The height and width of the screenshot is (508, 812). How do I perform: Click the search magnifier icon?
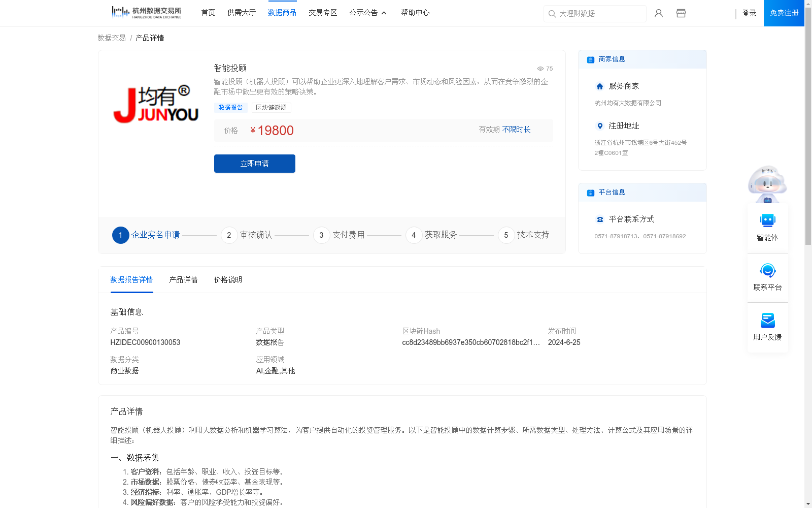[552, 14]
